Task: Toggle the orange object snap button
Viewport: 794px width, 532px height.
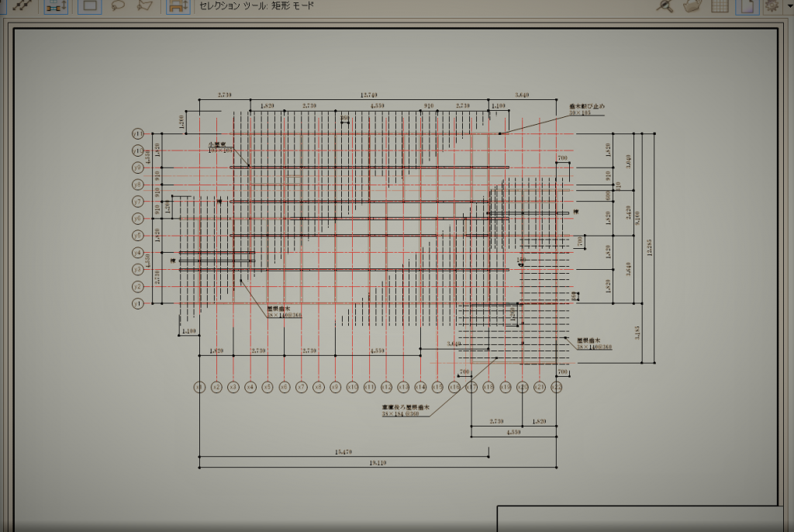Action: pos(178,6)
